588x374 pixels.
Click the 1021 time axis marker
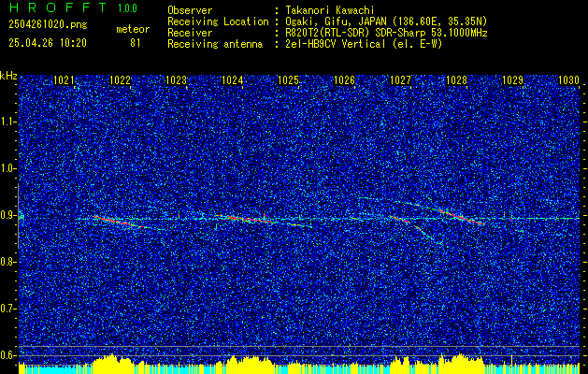[64, 79]
